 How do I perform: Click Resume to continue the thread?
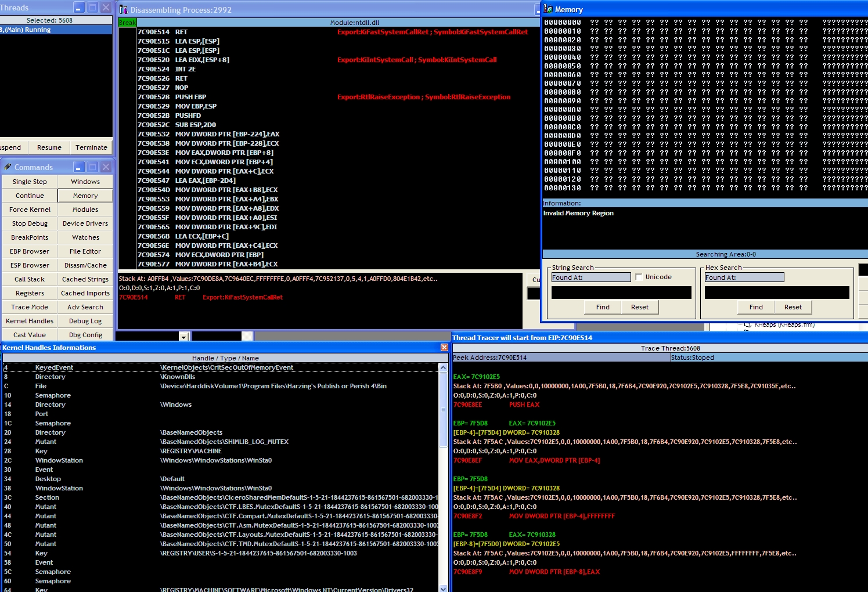tap(49, 147)
